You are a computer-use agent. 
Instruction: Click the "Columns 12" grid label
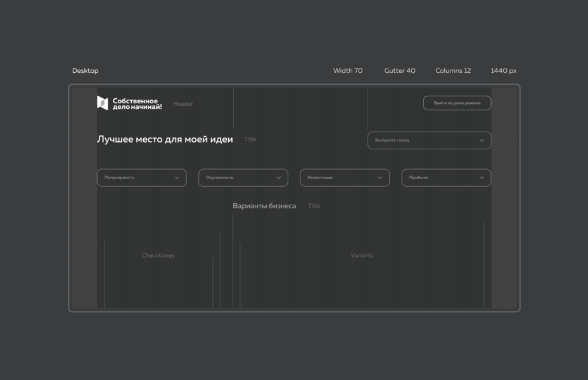click(x=453, y=71)
